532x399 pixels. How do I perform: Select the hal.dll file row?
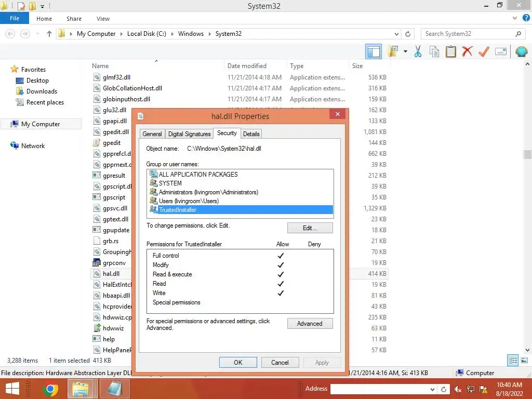point(111,274)
